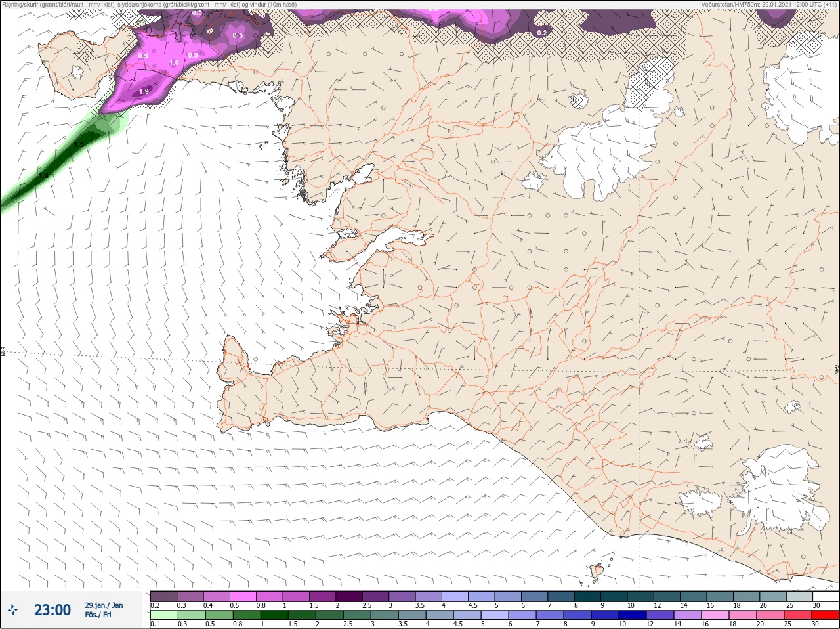The width and height of the screenshot is (840, 629).
Task: Pick the bright pink top-row swatch for 0.5
Action: 243,596
